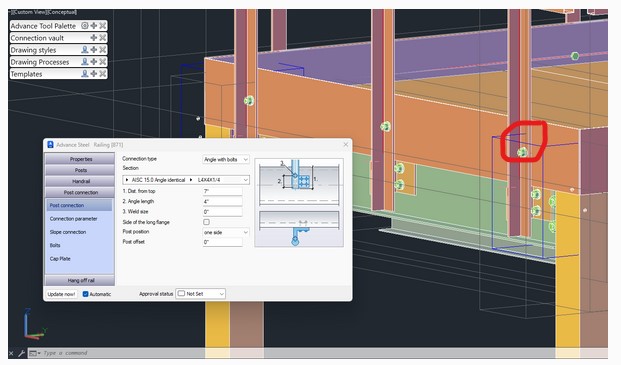Open the Drawing Processes panel

point(40,62)
